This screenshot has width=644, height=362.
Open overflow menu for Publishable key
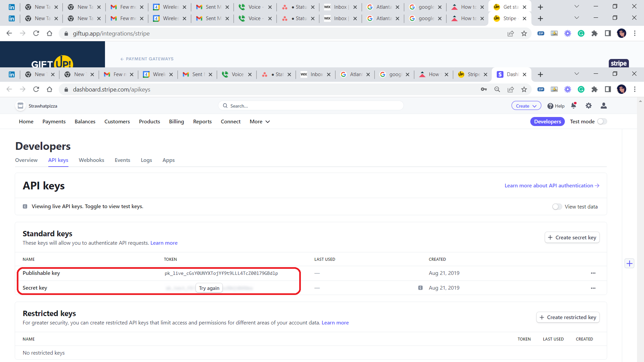[x=593, y=273]
